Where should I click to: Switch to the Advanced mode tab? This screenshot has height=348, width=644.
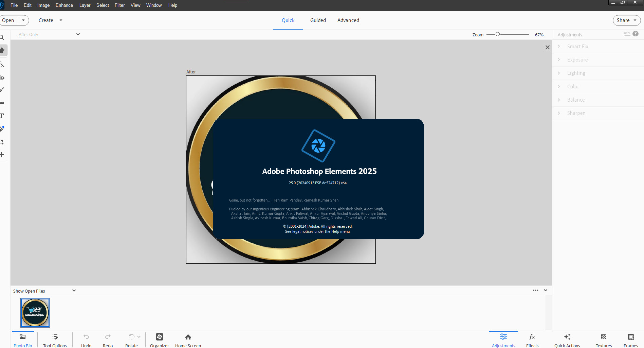pyautogui.click(x=348, y=20)
